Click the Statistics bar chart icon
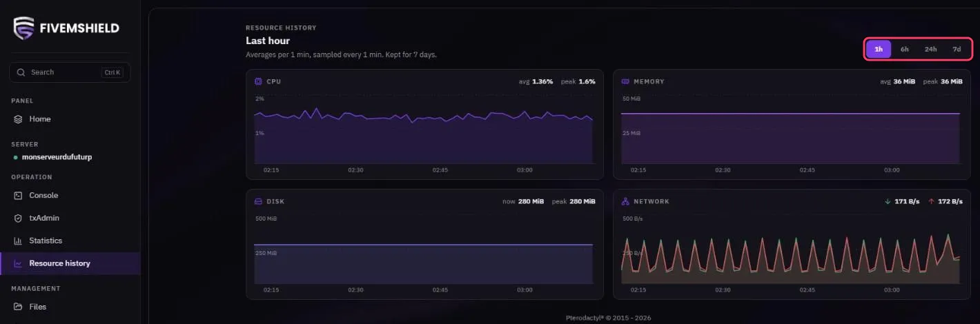This screenshot has width=980, height=324. click(x=19, y=241)
